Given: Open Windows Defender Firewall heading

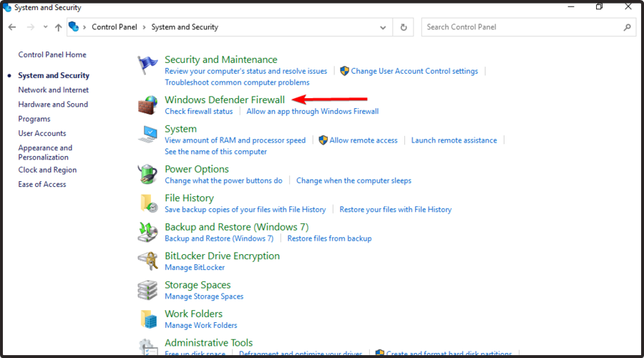Looking at the screenshot, I should 225,100.
